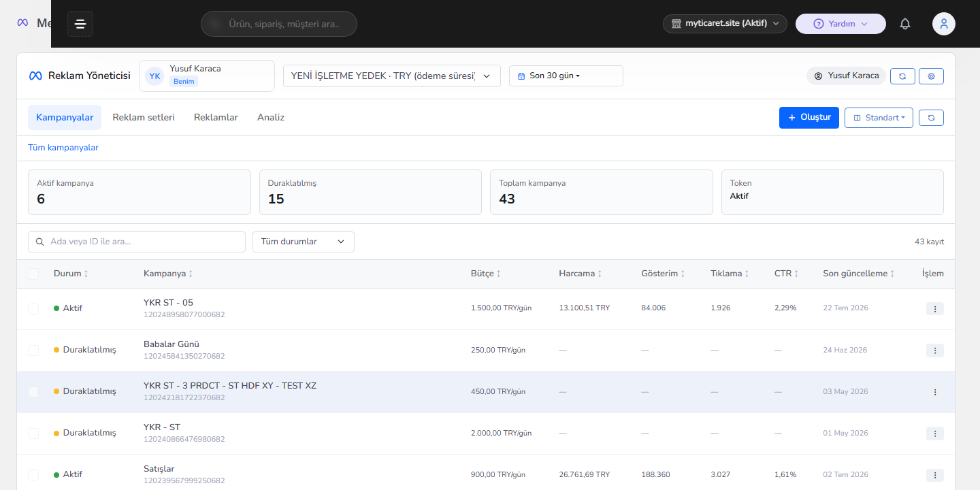Screen dimensions: 980x490
Task: Check the YKR ST - 05 row checkbox
Action: [33, 309]
